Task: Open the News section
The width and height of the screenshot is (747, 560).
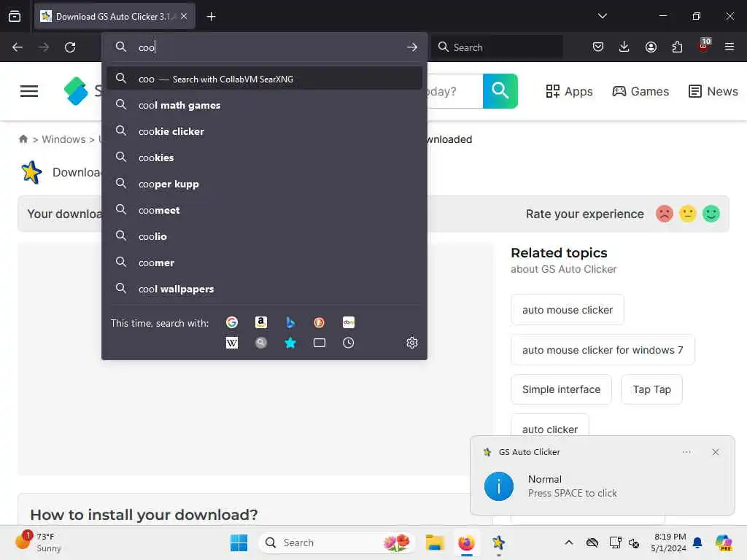Action: coord(713,91)
